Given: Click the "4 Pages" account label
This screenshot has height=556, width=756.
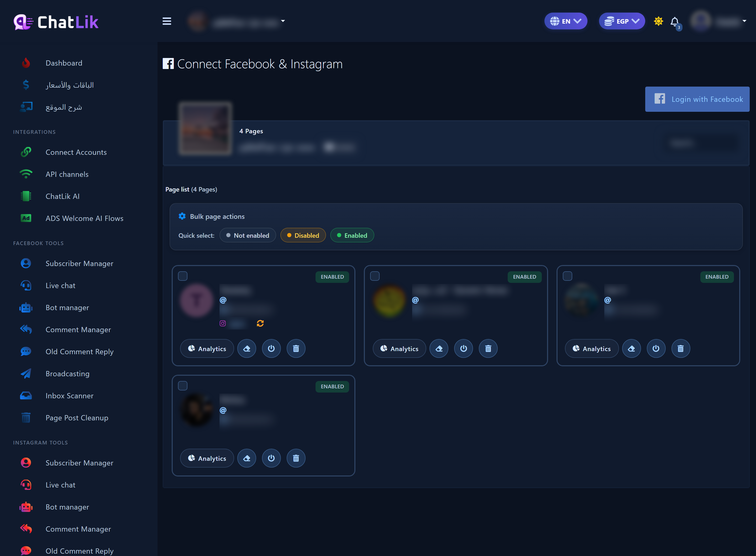Looking at the screenshot, I should pyautogui.click(x=251, y=131).
